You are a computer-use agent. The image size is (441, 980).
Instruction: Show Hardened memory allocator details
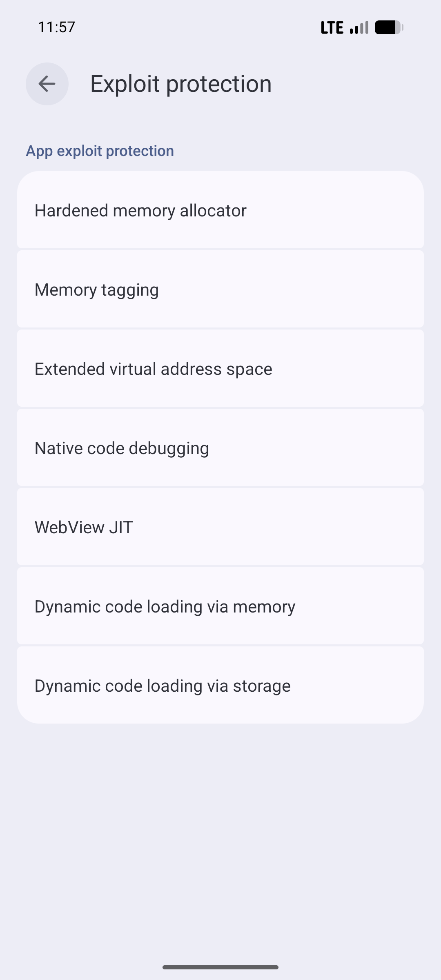click(220, 210)
